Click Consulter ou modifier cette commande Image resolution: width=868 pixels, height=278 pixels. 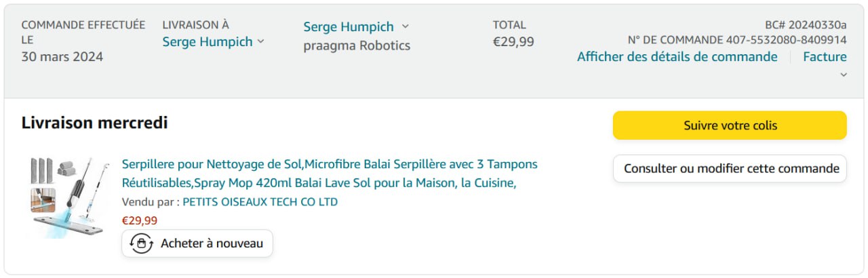[x=730, y=169]
